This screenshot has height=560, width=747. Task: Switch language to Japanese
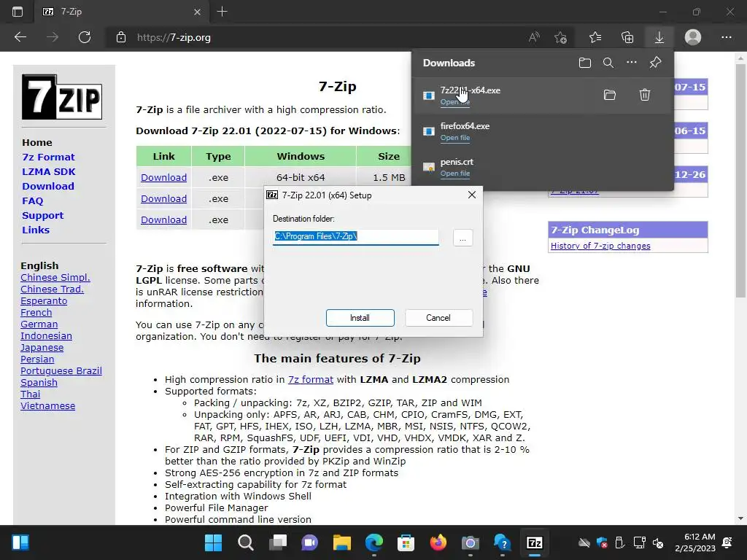point(42,348)
